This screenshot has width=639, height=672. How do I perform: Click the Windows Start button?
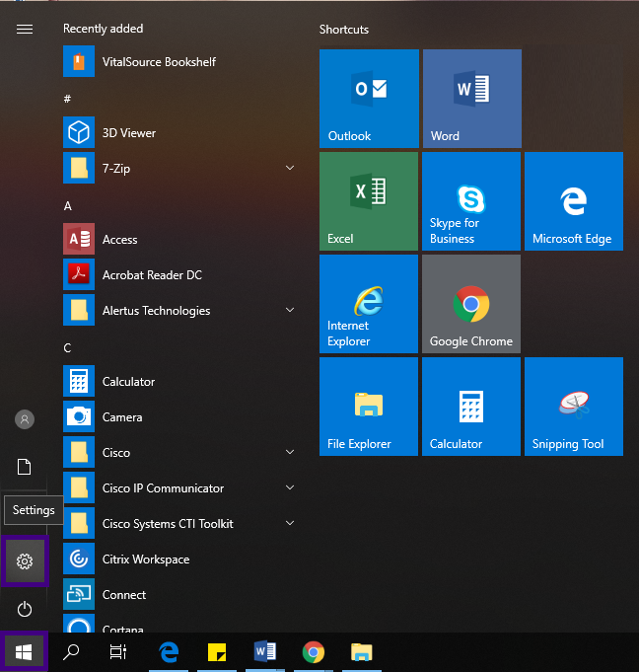click(24, 652)
